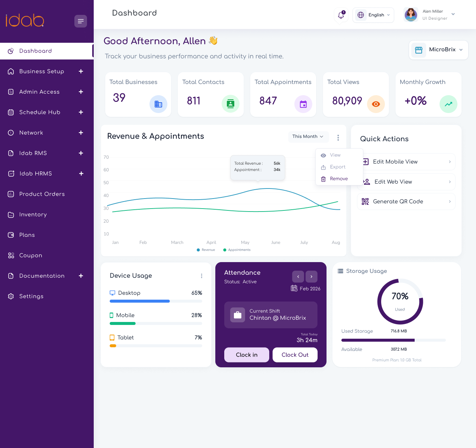Click the Monthly Growth trend icon

tap(448, 104)
